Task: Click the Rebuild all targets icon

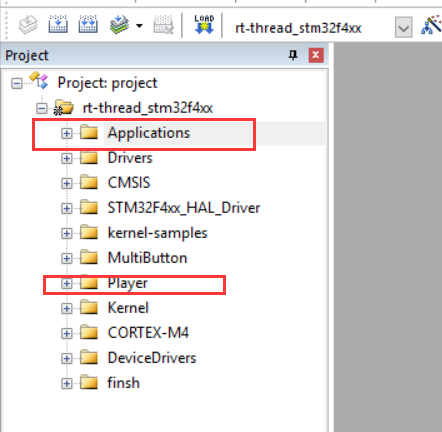Action: 88,24
